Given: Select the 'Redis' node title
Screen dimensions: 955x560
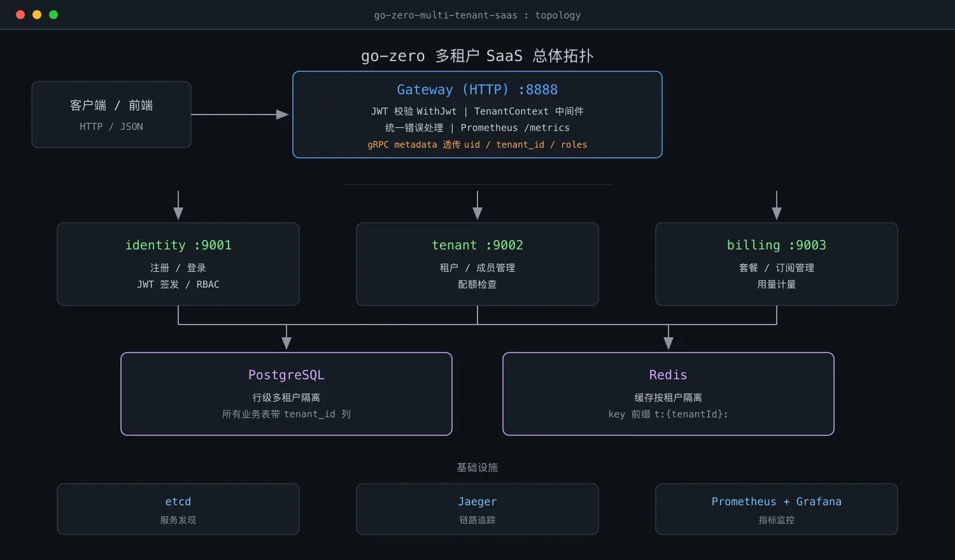Looking at the screenshot, I should click(x=668, y=375).
